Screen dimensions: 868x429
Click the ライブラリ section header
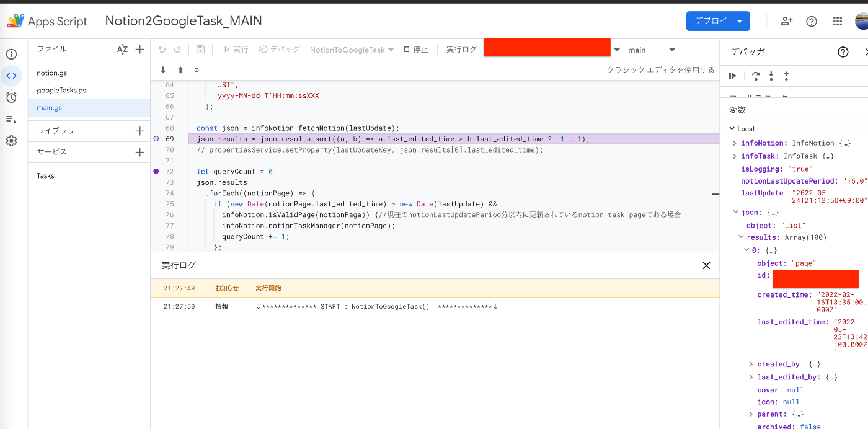coord(55,131)
